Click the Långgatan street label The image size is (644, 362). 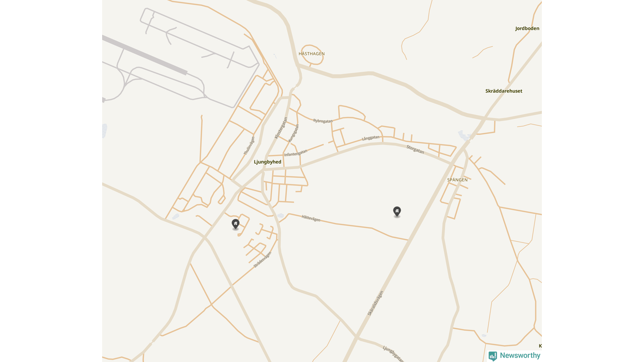(x=371, y=138)
